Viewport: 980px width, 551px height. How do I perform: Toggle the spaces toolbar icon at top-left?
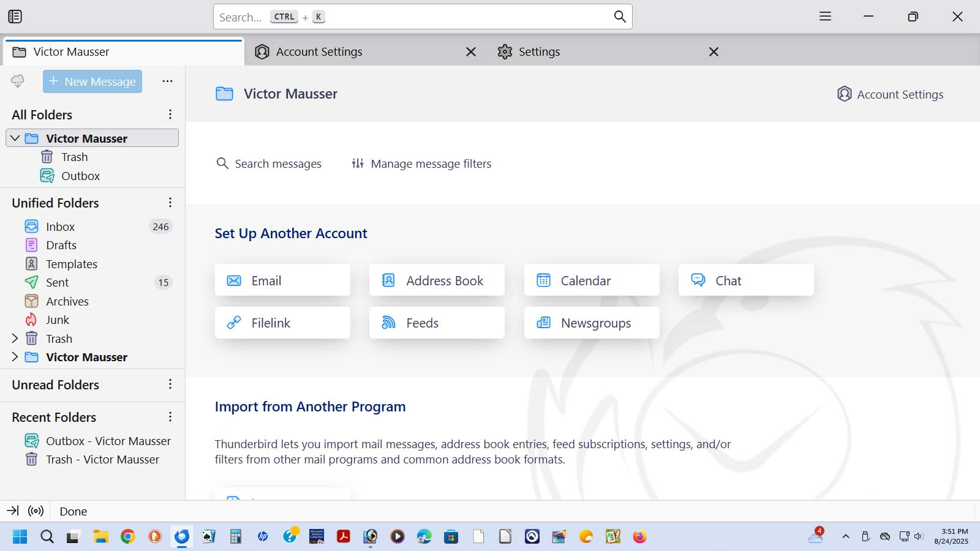[x=15, y=17]
